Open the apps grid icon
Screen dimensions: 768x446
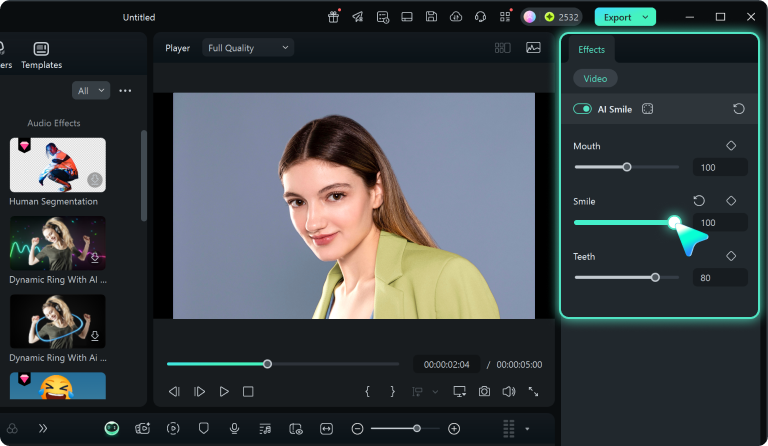[x=505, y=17]
